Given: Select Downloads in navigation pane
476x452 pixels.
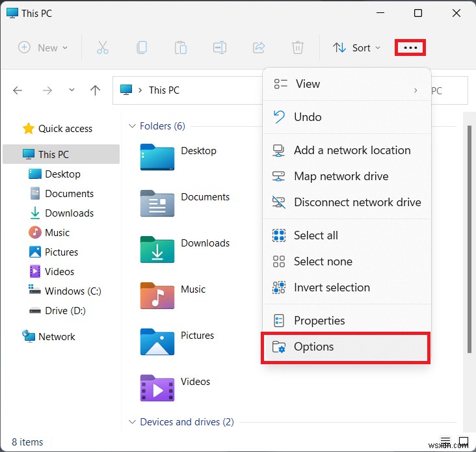Looking at the screenshot, I should [62, 213].
